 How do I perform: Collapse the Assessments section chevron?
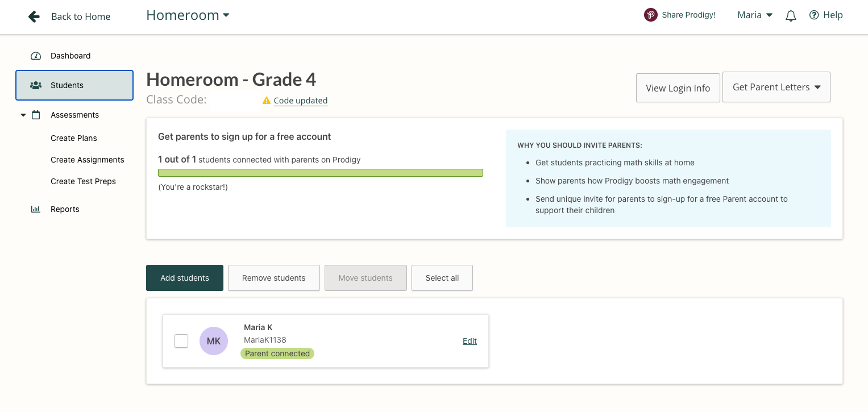tap(22, 114)
